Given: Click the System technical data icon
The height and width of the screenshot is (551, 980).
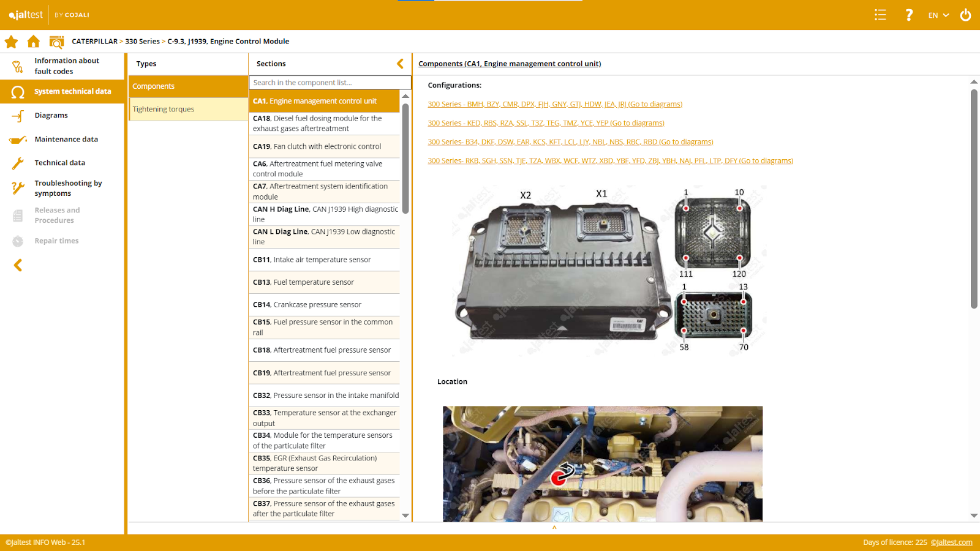Looking at the screenshot, I should point(18,92).
